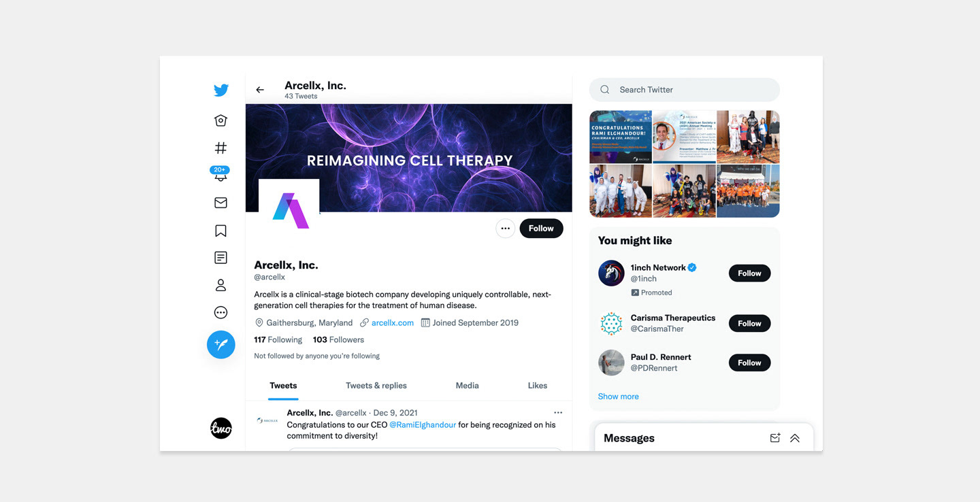Compose a new tweet with feather button
The height and width of the screenshot is (502, 980).
tap(221, 345)
